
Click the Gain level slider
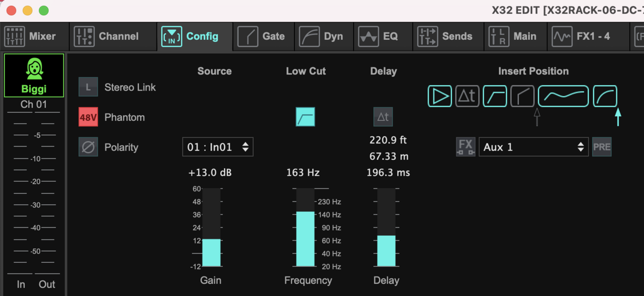tap(211, 228)
